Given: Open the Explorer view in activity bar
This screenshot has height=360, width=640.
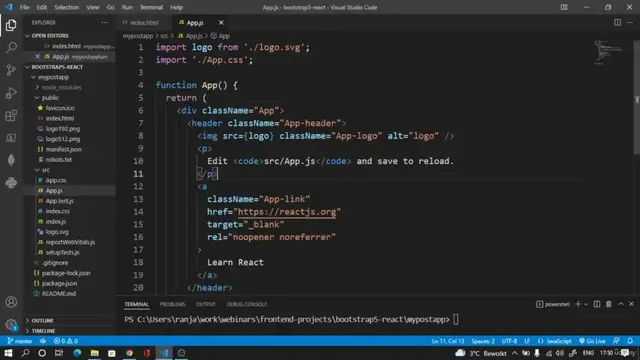Looking at the screenshot, I should coord(11,25).
